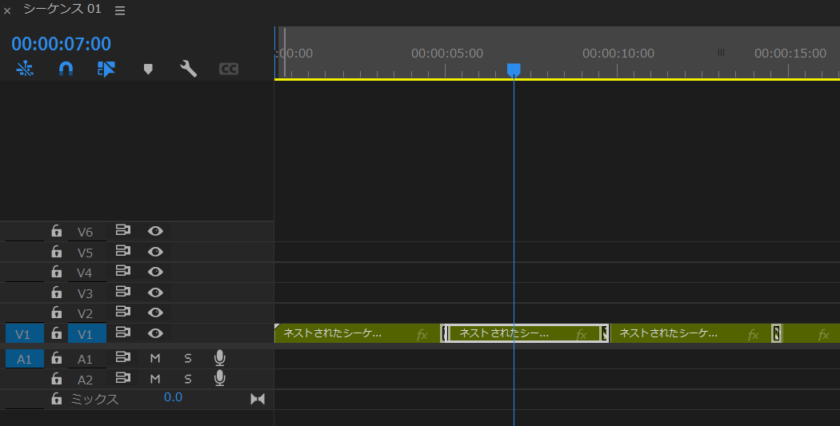Toggle visibility of track V5
The image size is (840, 426).
point(155,252)
